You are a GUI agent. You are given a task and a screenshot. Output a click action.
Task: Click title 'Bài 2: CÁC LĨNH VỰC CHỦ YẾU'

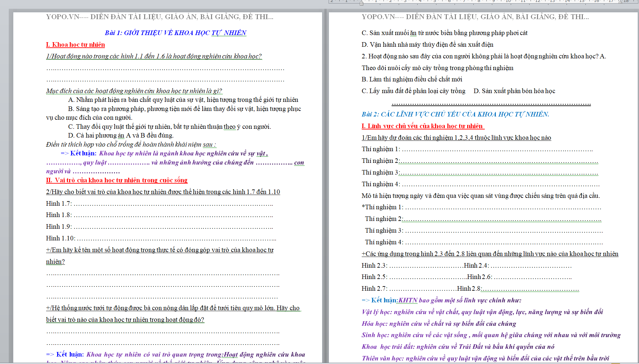point(455,114)
